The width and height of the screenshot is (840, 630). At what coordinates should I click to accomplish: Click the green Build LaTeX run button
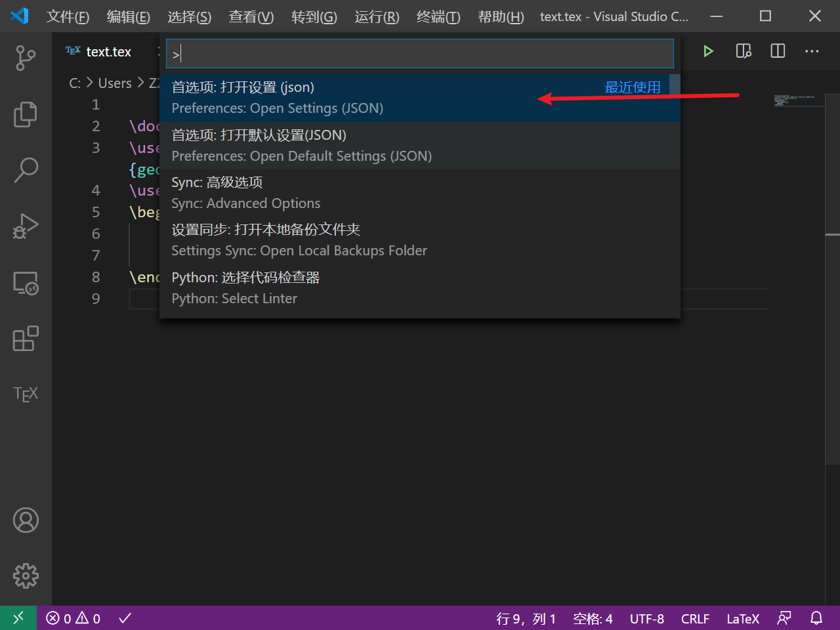[708, 51]
